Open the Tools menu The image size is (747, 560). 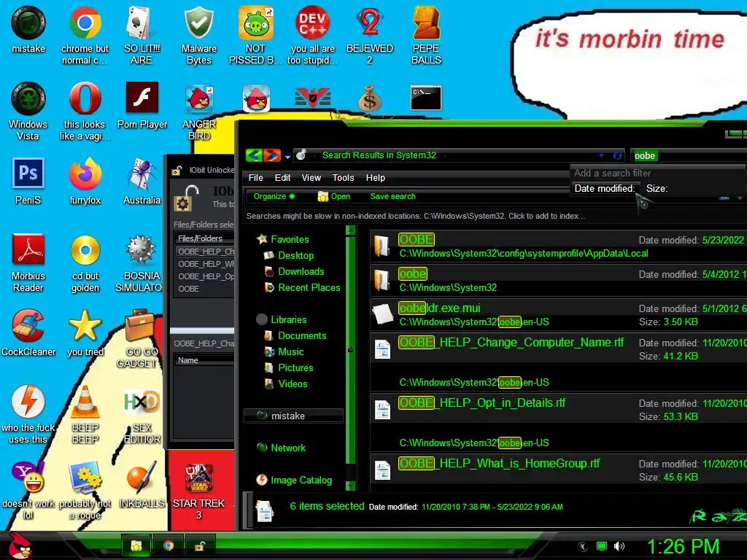point(343,178)
